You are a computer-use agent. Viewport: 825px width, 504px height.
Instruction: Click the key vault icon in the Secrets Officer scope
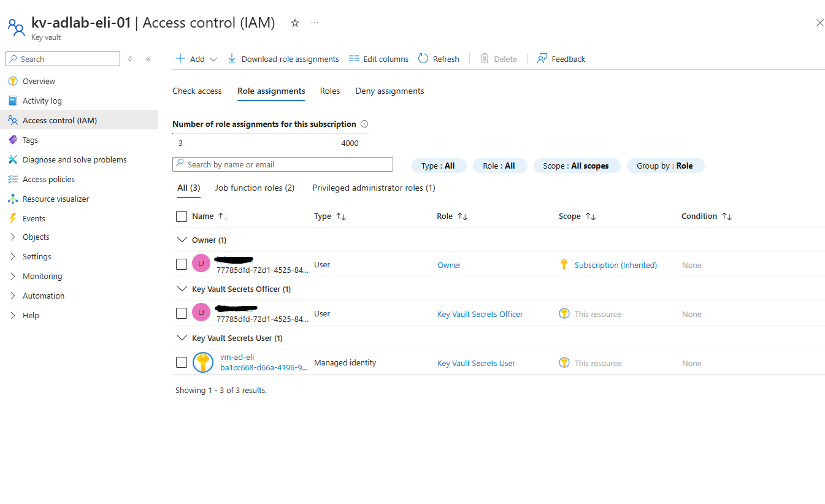[564, 313]
